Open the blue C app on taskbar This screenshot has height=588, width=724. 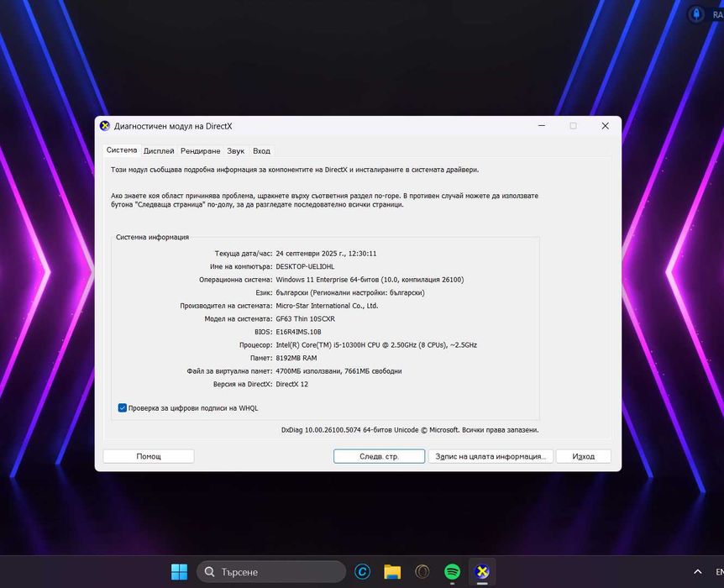pos(363,572)
